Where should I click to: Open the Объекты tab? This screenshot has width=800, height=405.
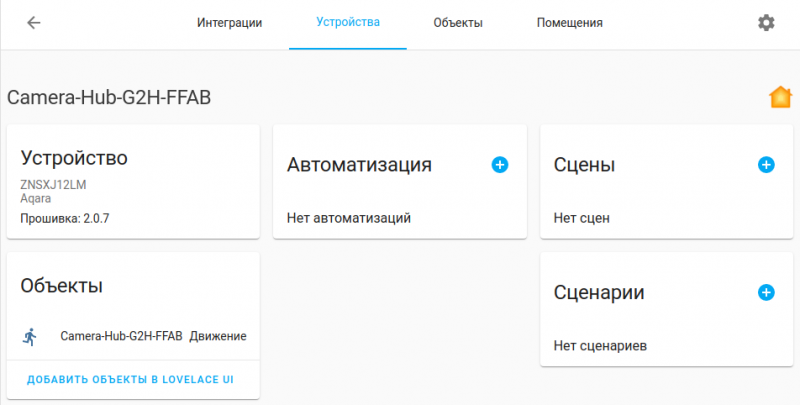458,23
